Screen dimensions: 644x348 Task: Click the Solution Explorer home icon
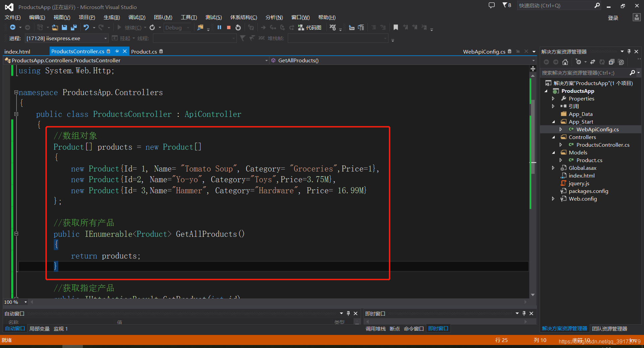[x=565, y=62]
